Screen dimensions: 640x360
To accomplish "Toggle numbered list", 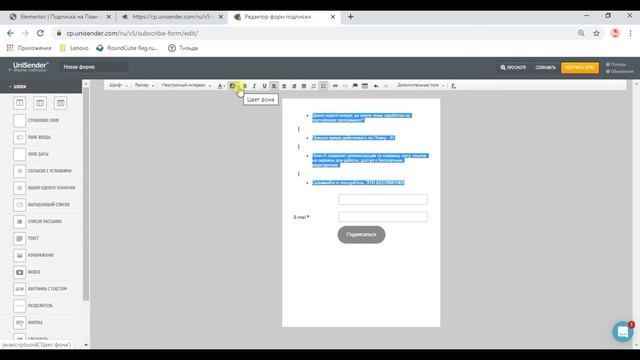I will click(313, 86).
